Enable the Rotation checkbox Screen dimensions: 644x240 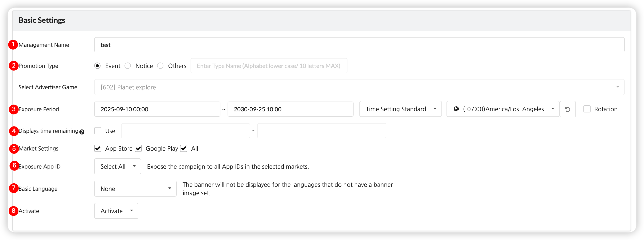[x=587, y=109]
